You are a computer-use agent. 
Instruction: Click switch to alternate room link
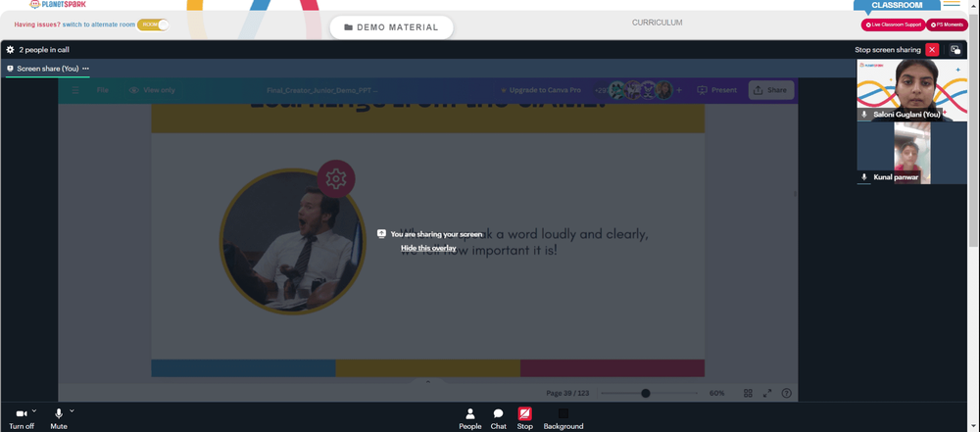[x=99, y=24]
